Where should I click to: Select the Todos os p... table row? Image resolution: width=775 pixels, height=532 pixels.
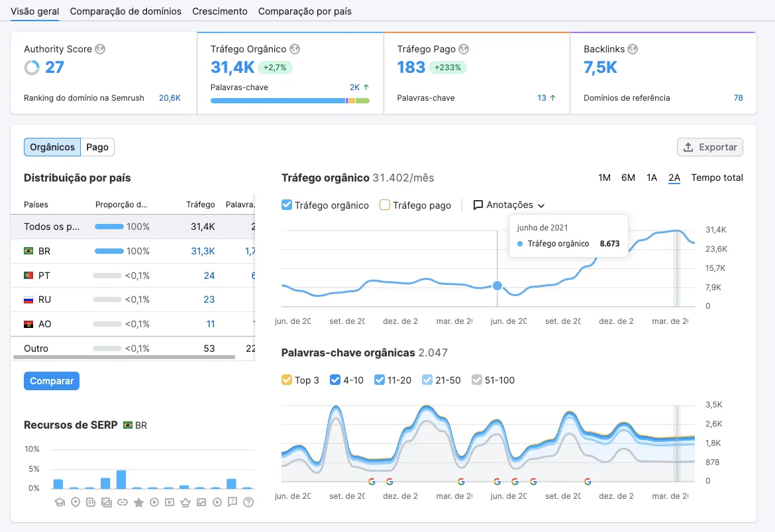pos(132,227)
